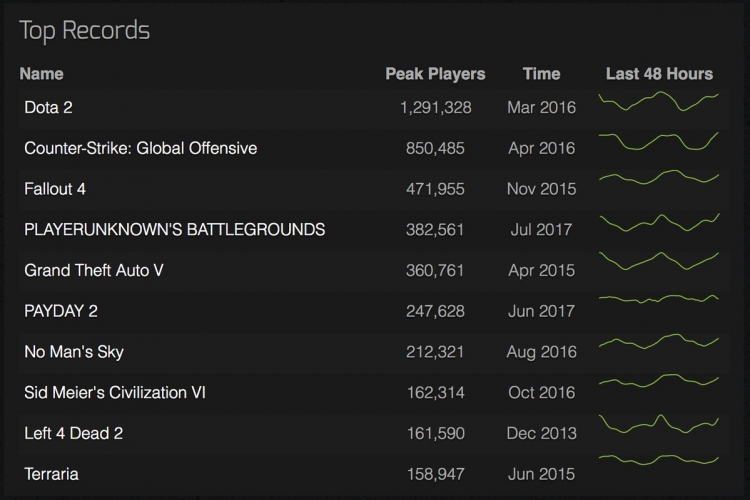Select the 162,314 peak value
This screenshot has height=500, width=750.
click(436, 392)
